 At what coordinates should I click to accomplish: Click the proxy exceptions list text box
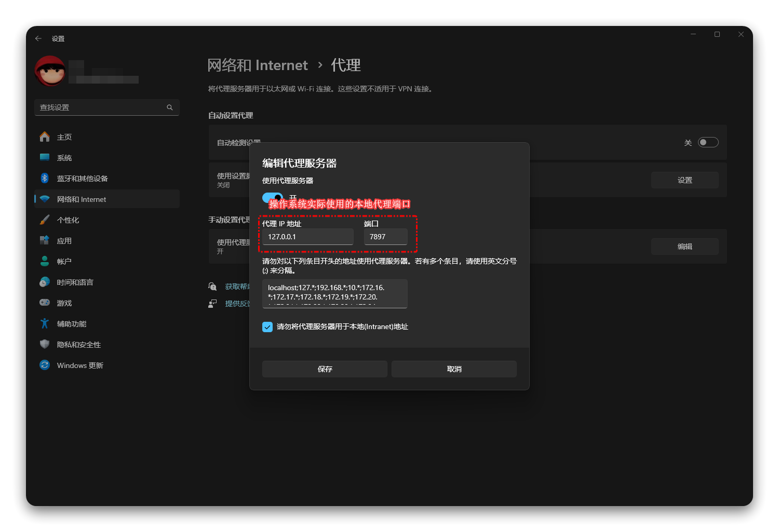click(335, 294)
